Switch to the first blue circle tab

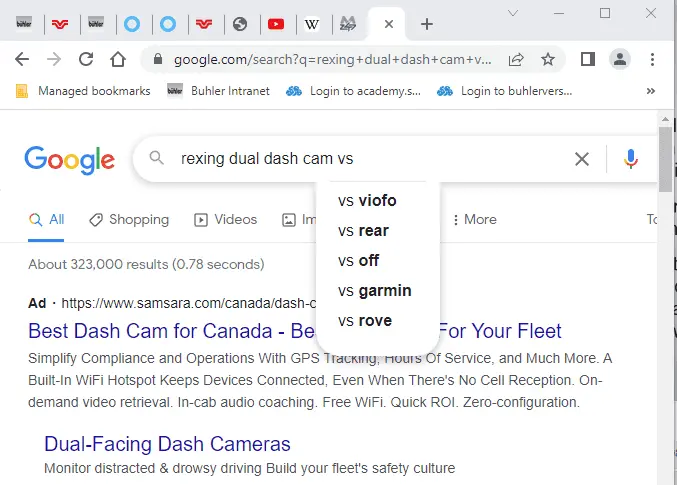[x=132, y=24]
